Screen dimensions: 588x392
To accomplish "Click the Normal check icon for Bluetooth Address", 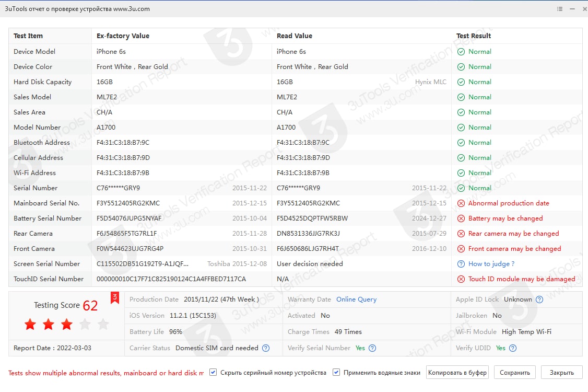I will 461,143.
